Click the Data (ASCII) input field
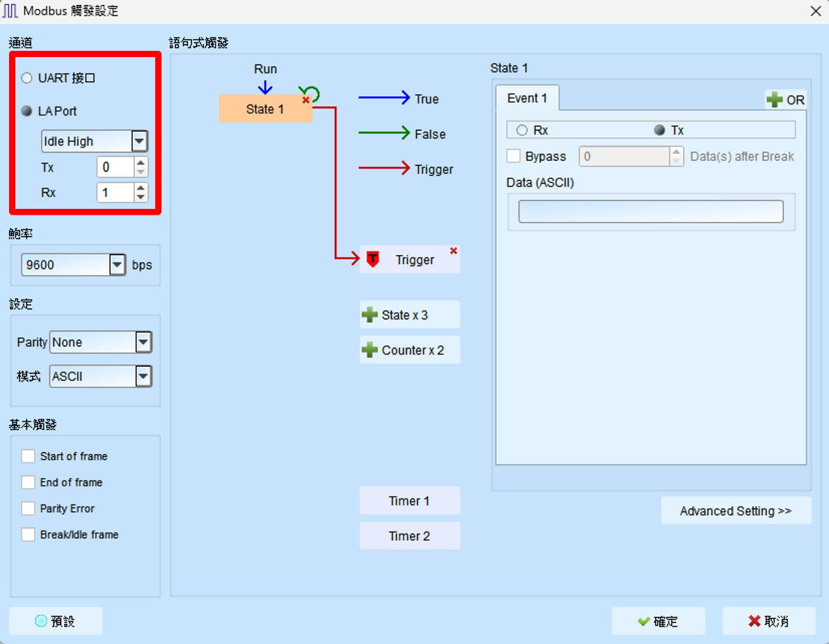The image size is (829, 644). point(651,212)
